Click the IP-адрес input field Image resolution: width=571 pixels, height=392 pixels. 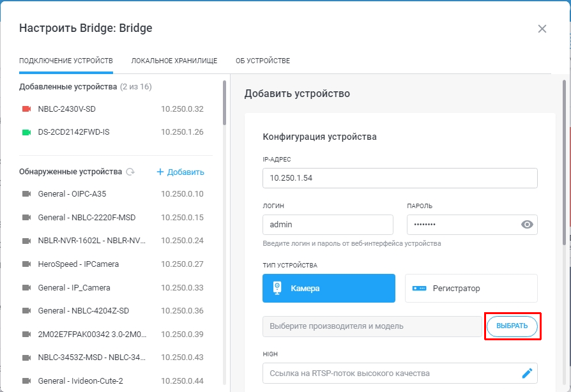click(x=400, y=178)
